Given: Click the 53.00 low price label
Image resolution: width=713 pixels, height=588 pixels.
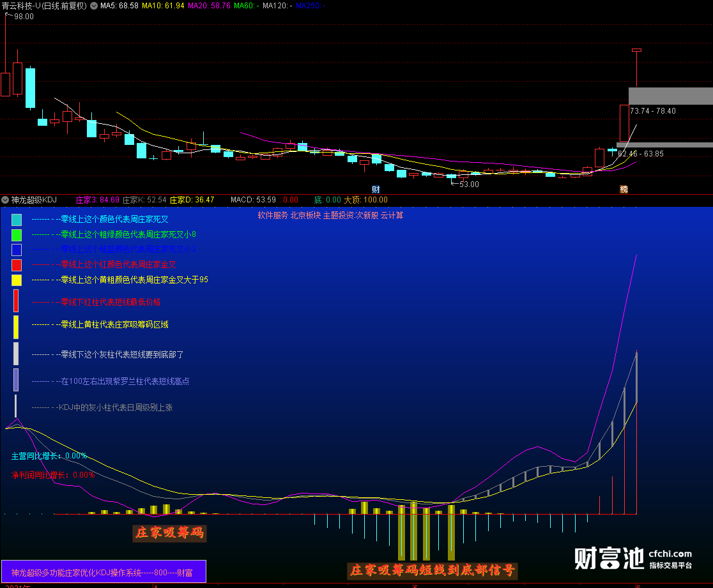Looking at the screenshot, I should click(469, 184).
